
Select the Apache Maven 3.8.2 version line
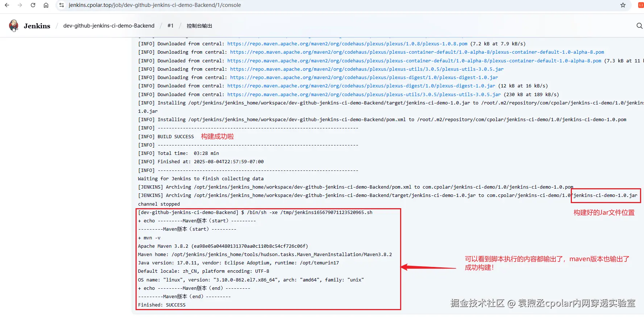(x=223, y=246)
